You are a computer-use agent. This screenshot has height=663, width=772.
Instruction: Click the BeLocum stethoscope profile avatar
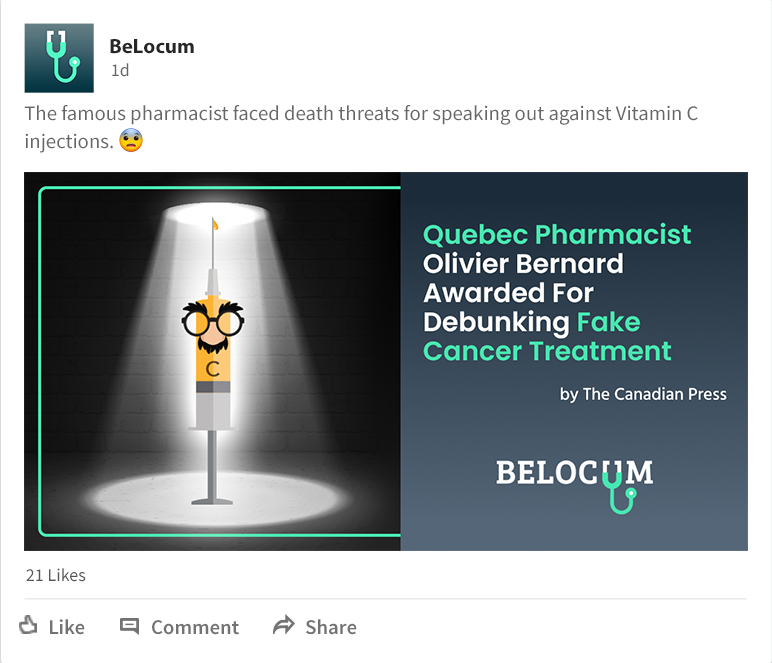coord(59,58)
